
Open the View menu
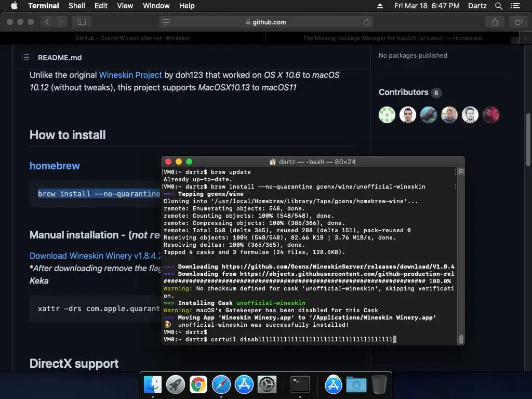tap(125, 6)
